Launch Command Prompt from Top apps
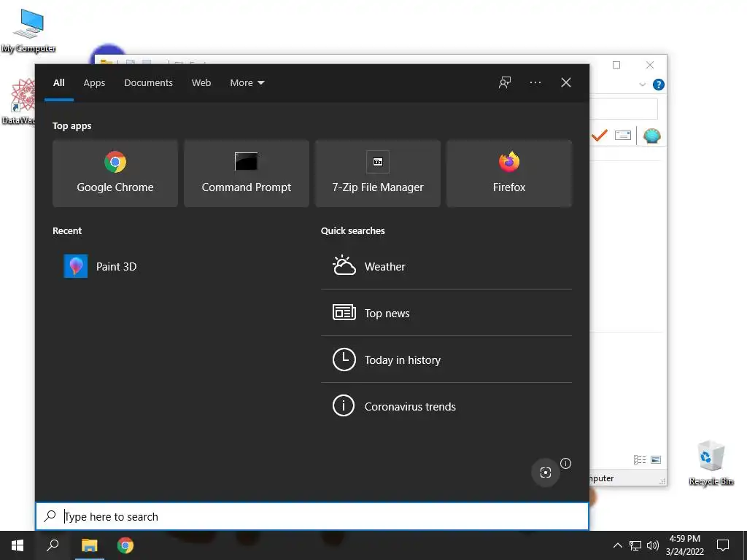The width and height of the screenshot is (747, 560). [x=247, y=174]
